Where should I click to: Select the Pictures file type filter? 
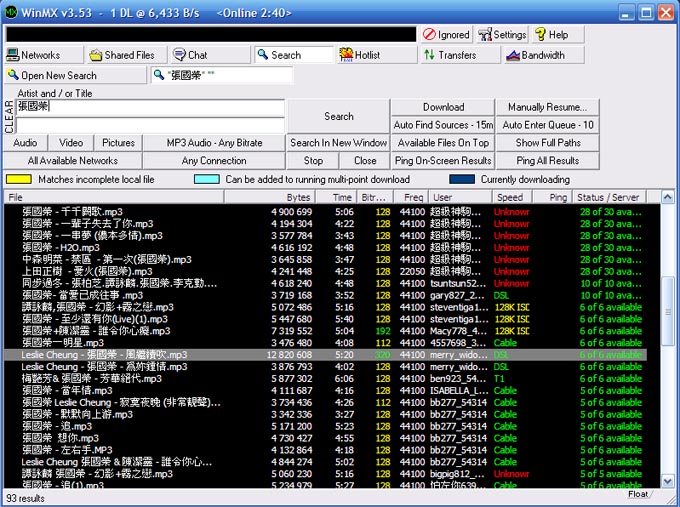(x=118, y=143)
